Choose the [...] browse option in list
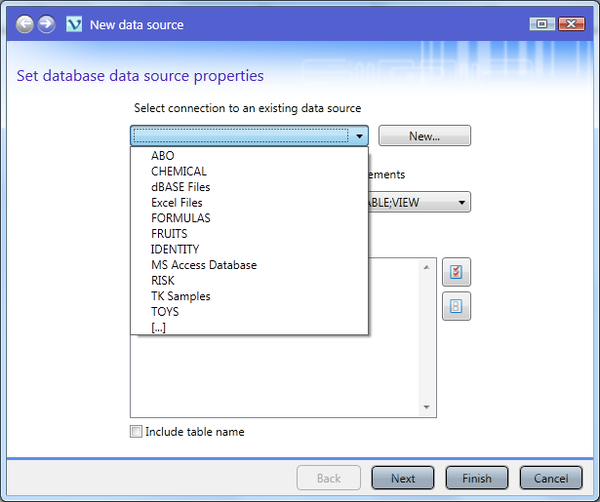The image size is (600, 502). click(160, 327)
